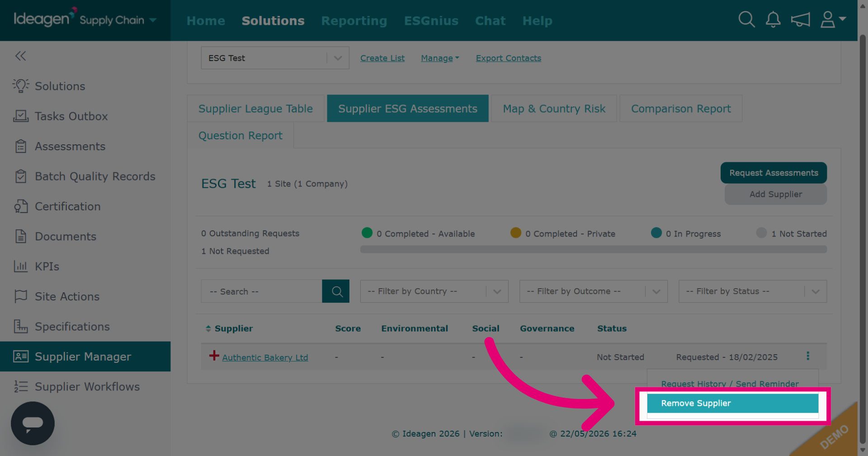Click the Site Actions flag icon

(21, 296)
